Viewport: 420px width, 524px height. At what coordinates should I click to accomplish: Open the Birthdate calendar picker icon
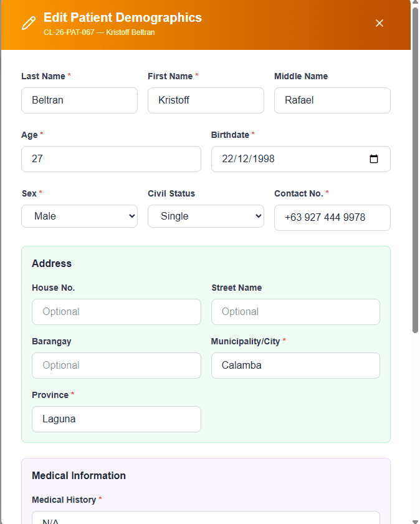coord(373,159)
